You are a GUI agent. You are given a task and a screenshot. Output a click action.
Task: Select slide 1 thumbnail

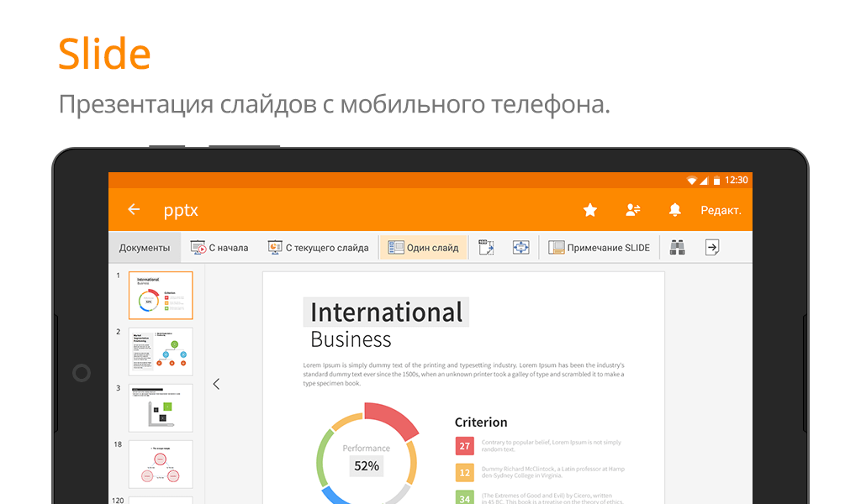(x=161, y=296)
